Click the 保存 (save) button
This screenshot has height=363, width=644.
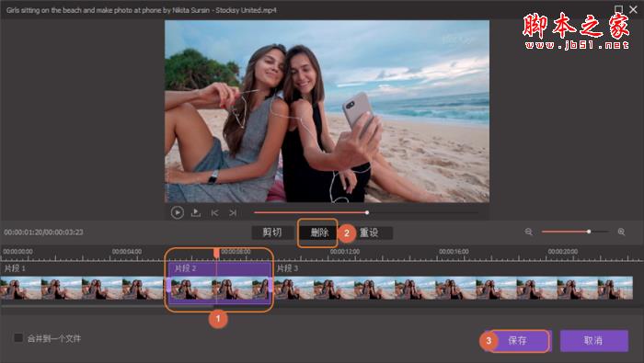517,340
